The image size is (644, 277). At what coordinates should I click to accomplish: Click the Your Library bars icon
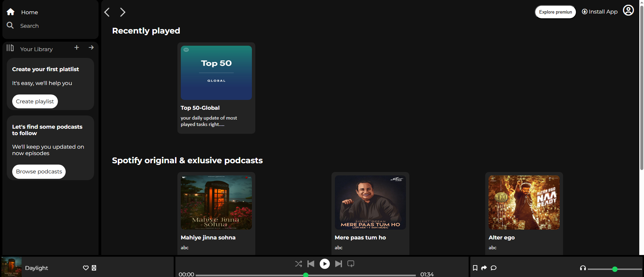[x=10, y=48]
